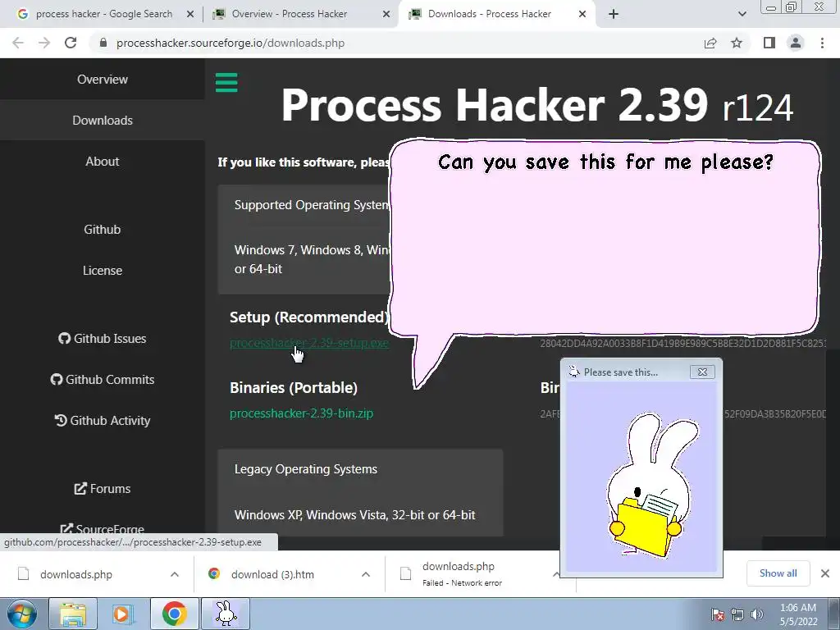Click the green hamburger menu icon

pos(226,83)
